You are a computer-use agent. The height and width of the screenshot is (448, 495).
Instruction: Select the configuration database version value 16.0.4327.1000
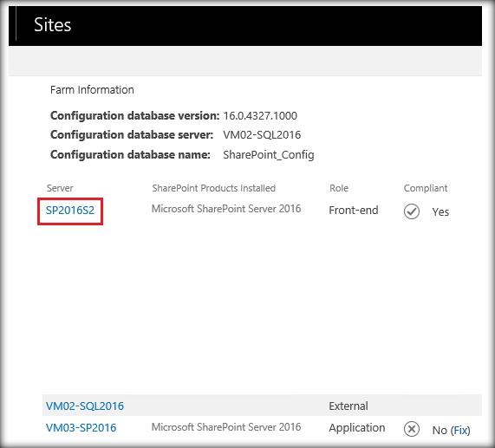[260, 116]
